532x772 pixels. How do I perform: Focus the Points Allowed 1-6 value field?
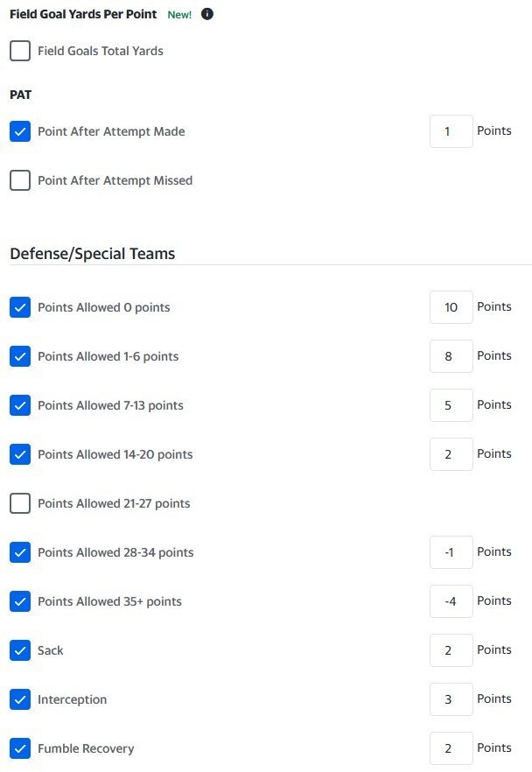coord(451,356)
